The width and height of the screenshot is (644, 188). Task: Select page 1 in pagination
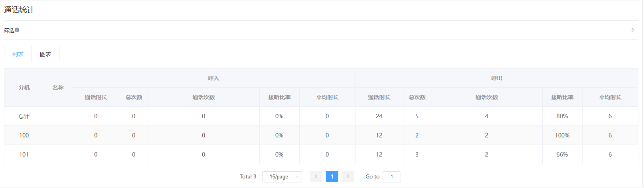pyautogui.click(x=332, y=176)
